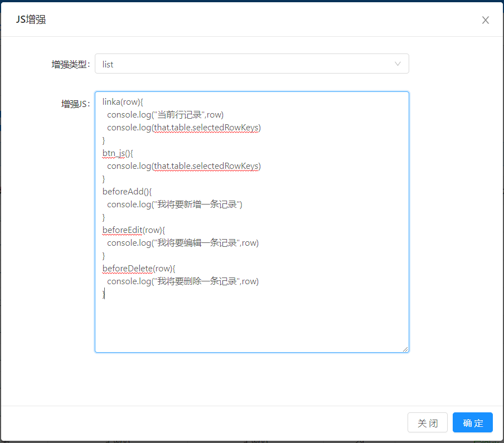Grab the textarea resize handle corner
The height and width of the screenshot is (443, 504).
(x=405, y=349)
